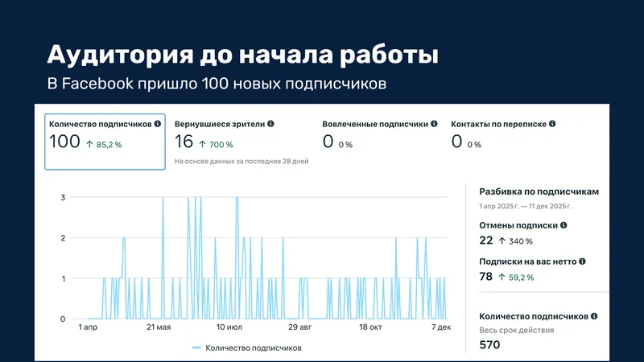Click the blue legend color line swatch

coord(196,348)
